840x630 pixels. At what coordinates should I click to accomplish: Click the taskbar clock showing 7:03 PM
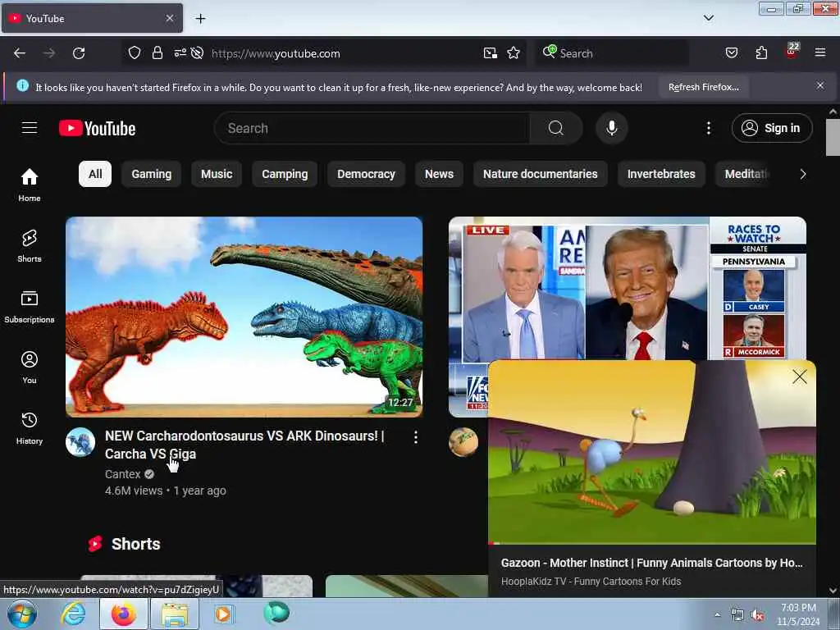click(x=797, y=614)
